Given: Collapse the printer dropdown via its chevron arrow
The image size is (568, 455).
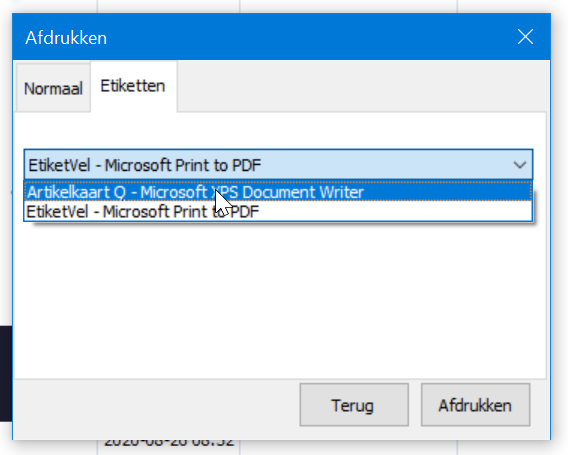Looking at the screenshot, I should tap(519, 165).
